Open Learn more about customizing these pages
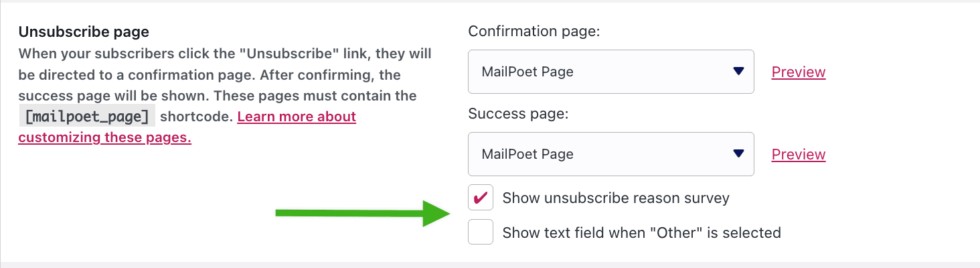 (187, 127)
